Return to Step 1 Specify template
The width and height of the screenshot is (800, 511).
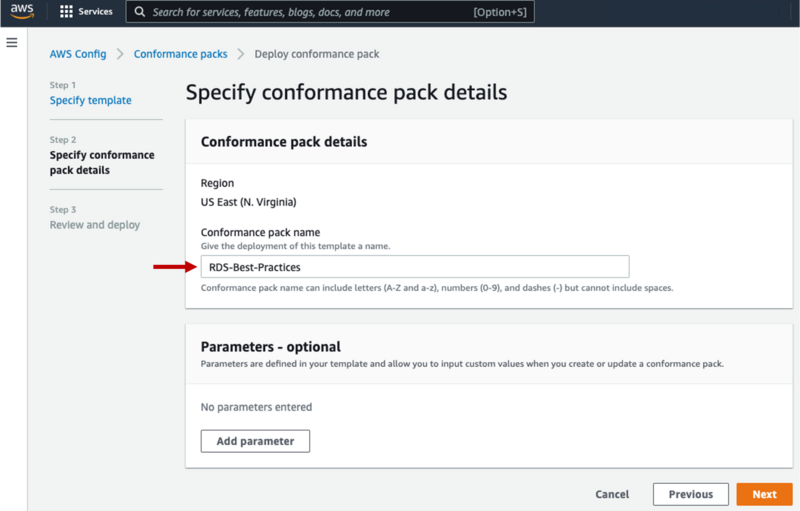pos(90,100)
